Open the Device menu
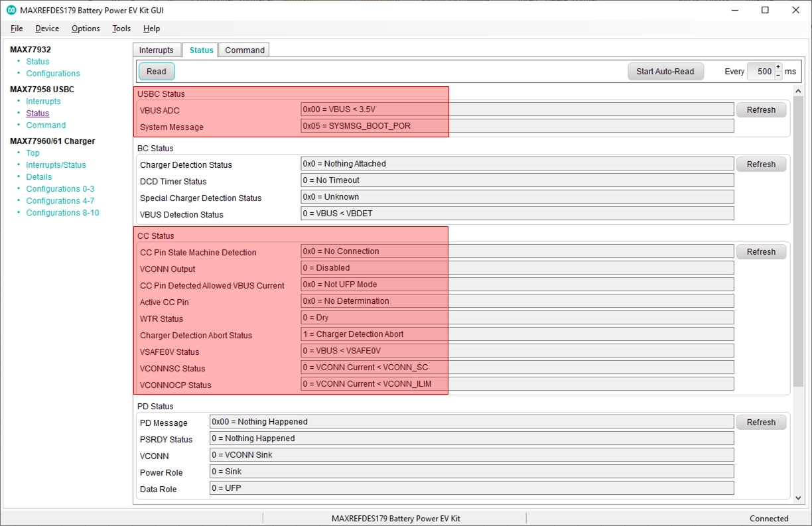The height and width of the screenshot is (526, 812). tap(47, 29)
